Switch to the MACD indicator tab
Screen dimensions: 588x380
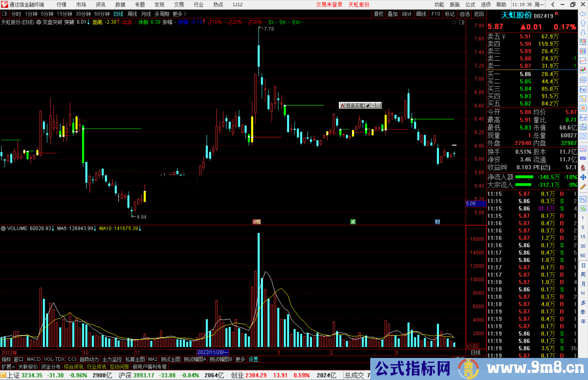pyautogui.click(x=33, y=359)
